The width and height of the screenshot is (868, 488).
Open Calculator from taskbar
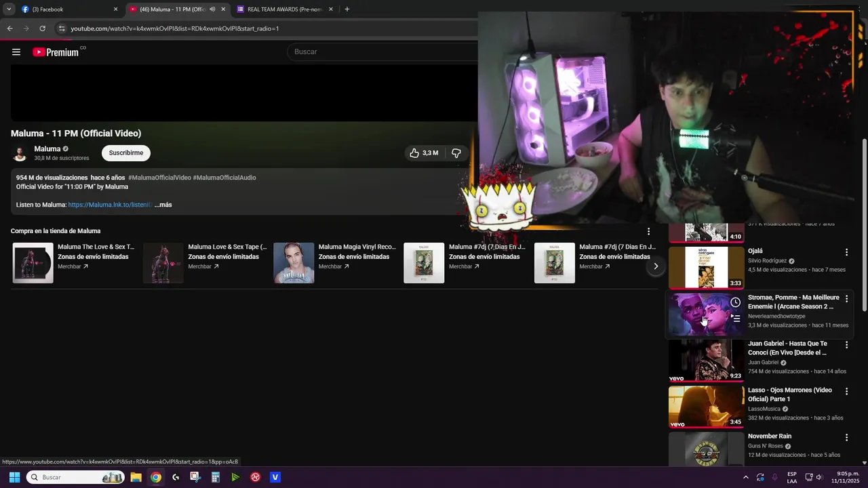[216, 477]
